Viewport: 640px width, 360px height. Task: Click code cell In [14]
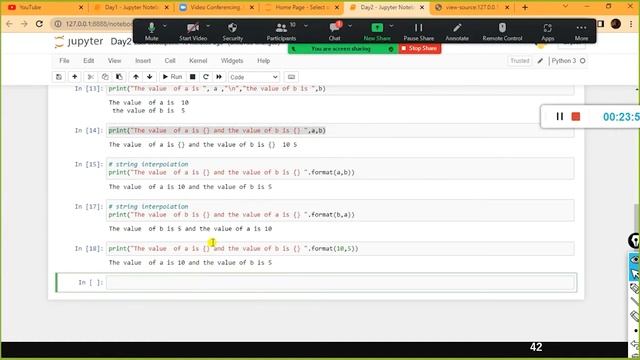pyautogui.click(x=340, y=131)
